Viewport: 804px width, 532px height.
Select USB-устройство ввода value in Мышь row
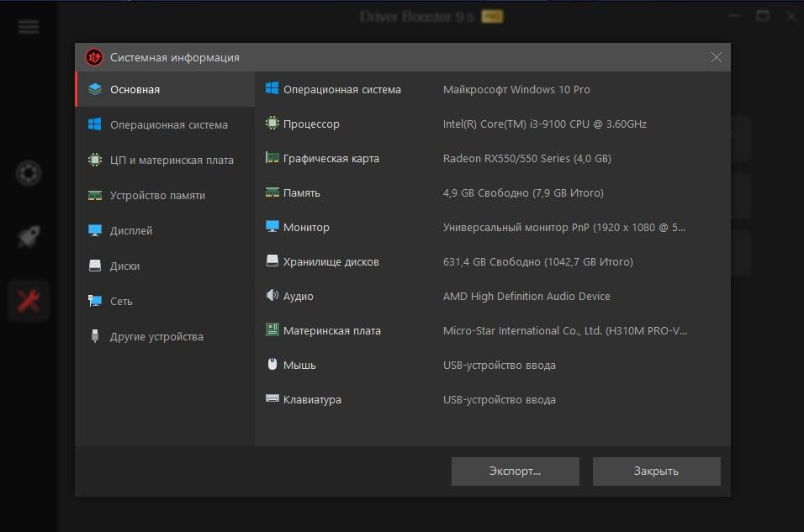500,366
